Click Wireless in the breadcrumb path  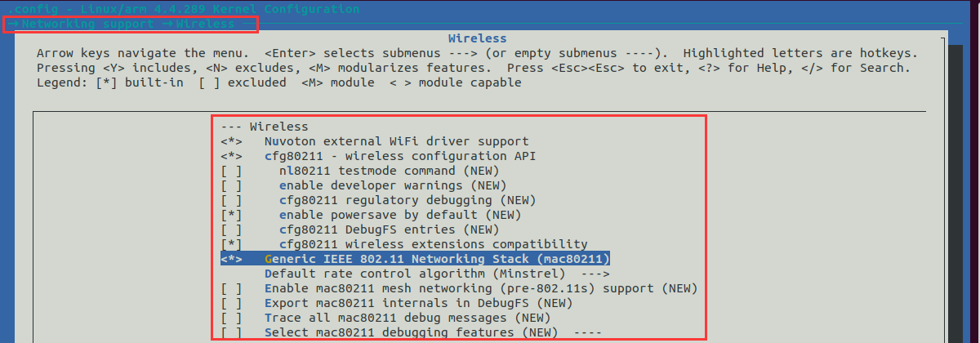coord(204,24)
